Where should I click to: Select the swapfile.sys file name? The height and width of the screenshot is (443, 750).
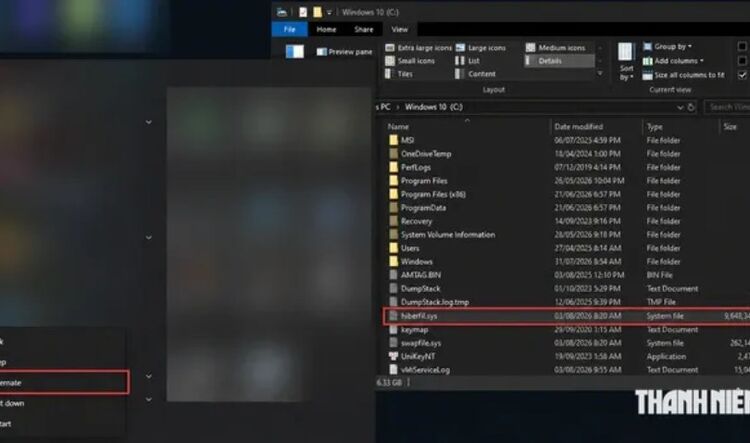click(421, 343)
